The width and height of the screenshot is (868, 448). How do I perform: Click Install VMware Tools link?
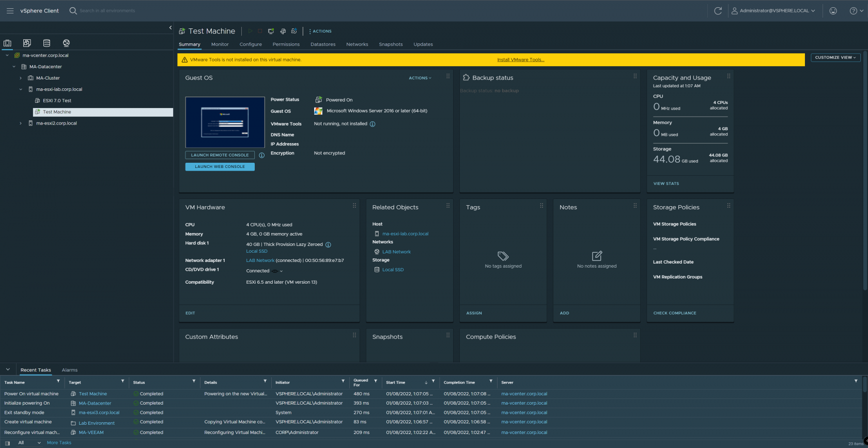(521, 60)
